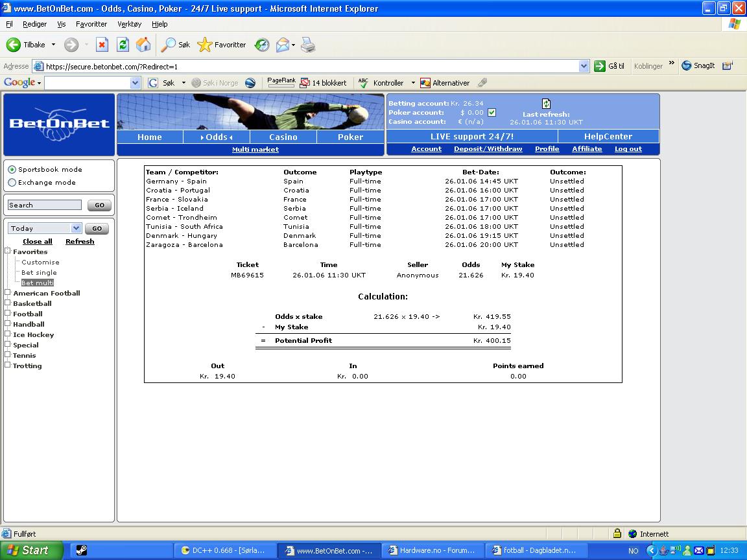747x560 pixels.
Task: Click Kontroller spellcheck ABC icon
Action: tap(363, 83)
